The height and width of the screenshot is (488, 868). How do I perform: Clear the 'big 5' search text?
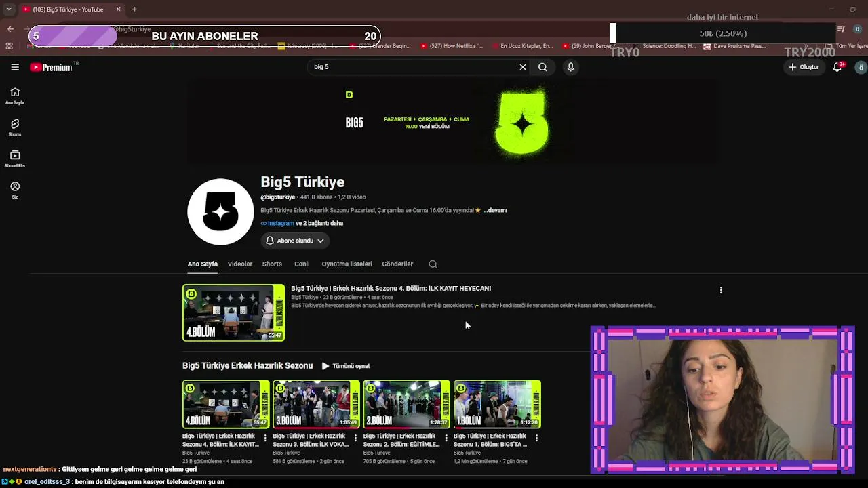523,67
